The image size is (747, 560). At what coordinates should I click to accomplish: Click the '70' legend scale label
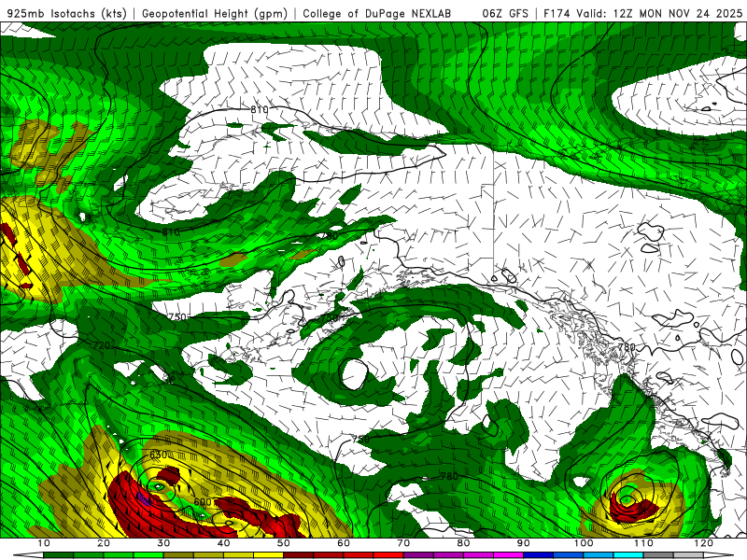point(403,543)
